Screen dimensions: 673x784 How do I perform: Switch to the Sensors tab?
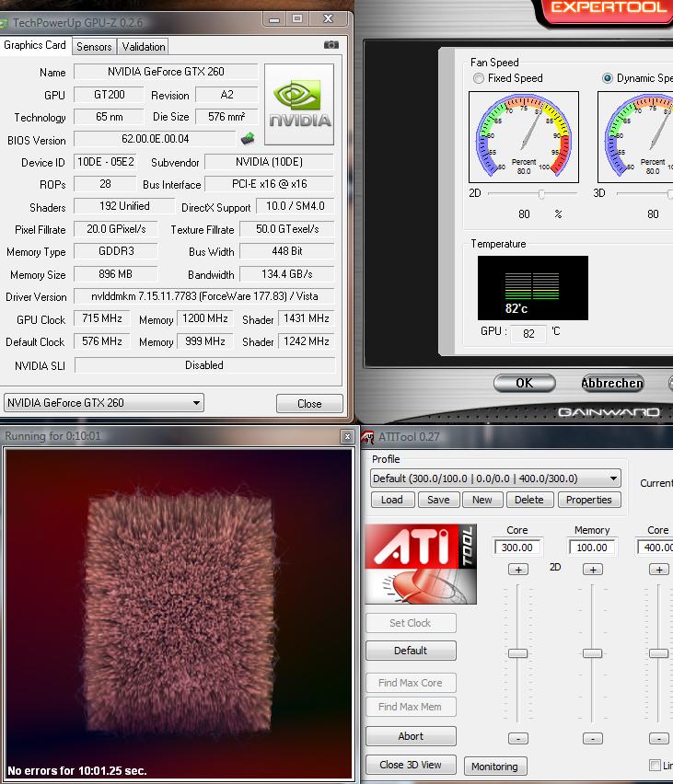pos(94,47)
